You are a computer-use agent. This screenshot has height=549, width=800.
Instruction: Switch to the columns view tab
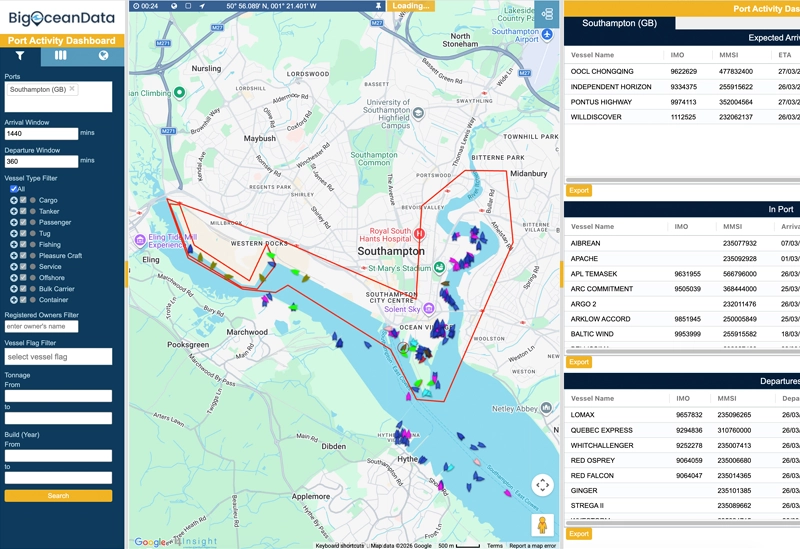61,56
